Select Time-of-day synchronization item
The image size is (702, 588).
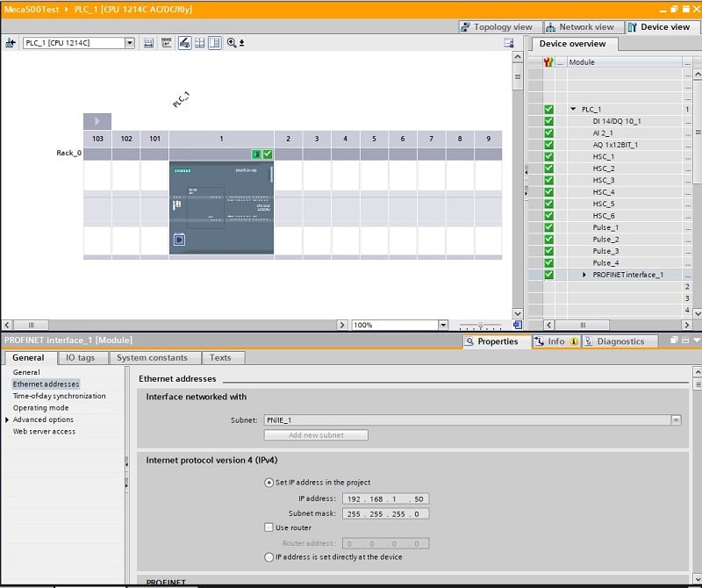(x=59, y=396)
